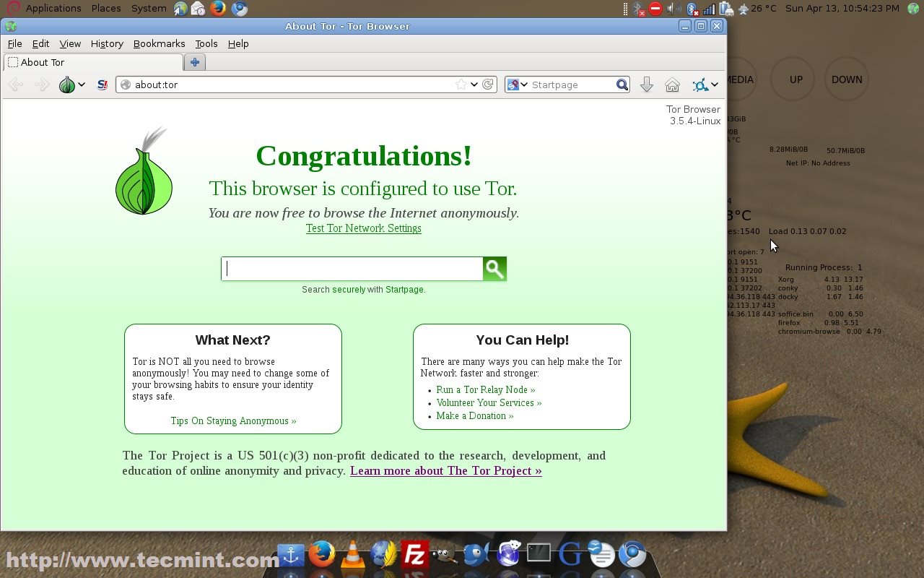Click the volume speaker in top panel
The width and height of the screenshot is (924, 578).
(x=674, y=9)
